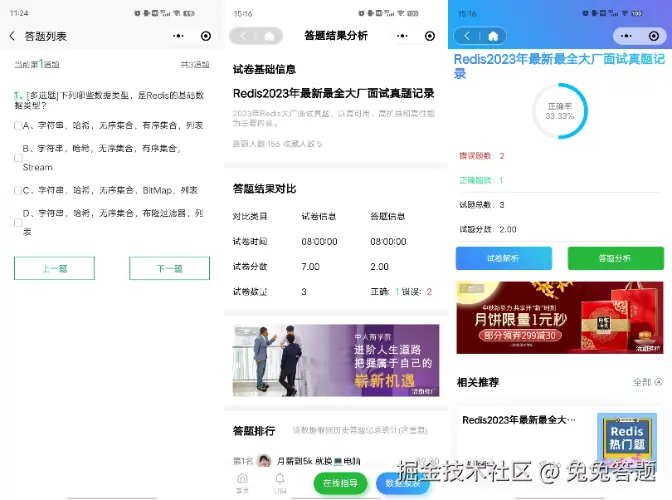Image resolution: width=672 pixels, height=500 pixels.
Task: Click the 错误题数: 2 text
Action: coord(482,156)
